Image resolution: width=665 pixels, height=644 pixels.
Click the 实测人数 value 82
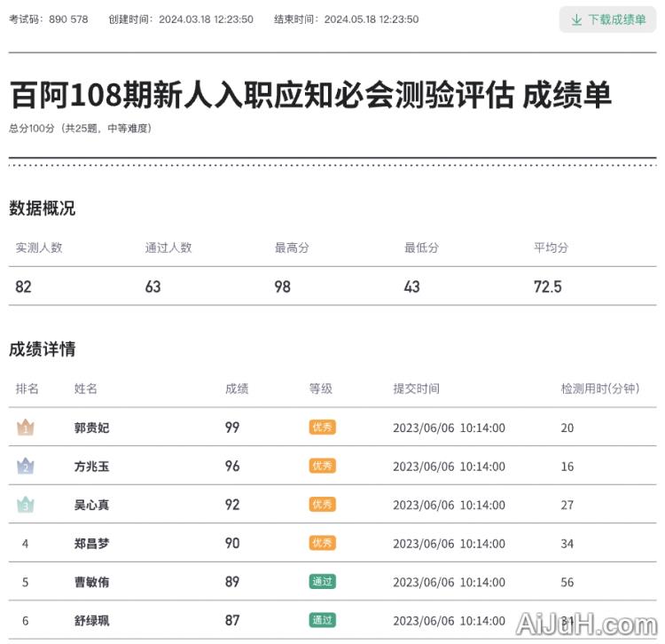(x=23, y=287)
